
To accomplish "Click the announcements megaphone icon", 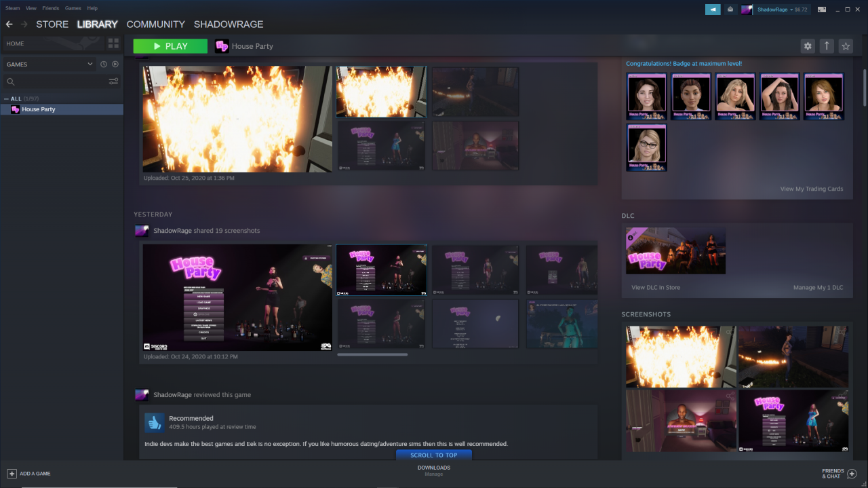I will pos(713,10).
